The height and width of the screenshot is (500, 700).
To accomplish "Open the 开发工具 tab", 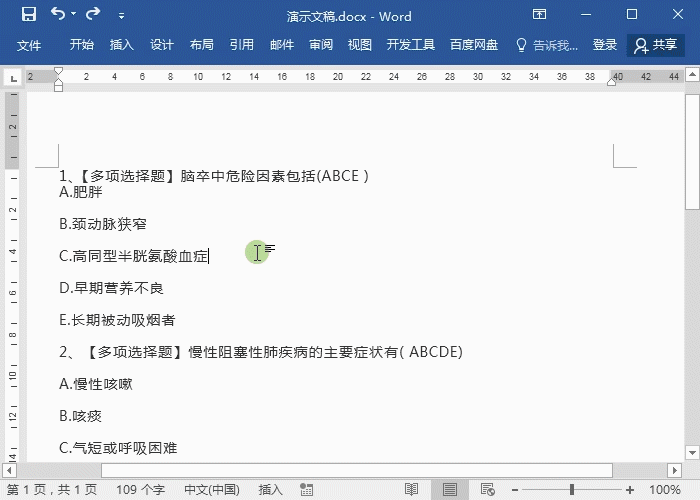I will point(410,45).
